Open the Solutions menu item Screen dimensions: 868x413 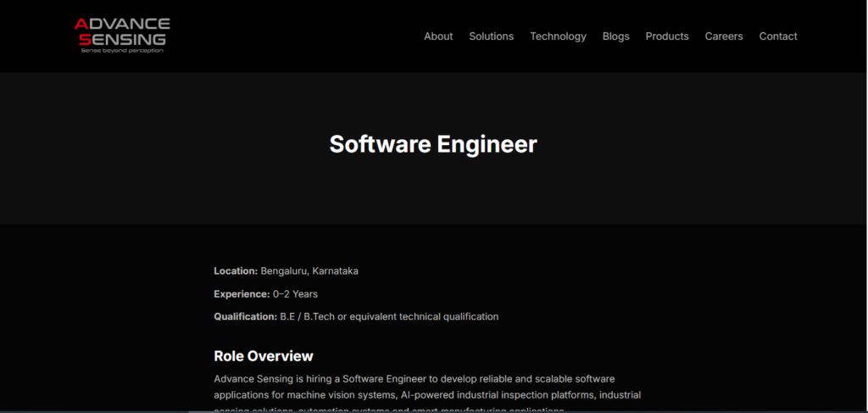(x=492, y=36)
